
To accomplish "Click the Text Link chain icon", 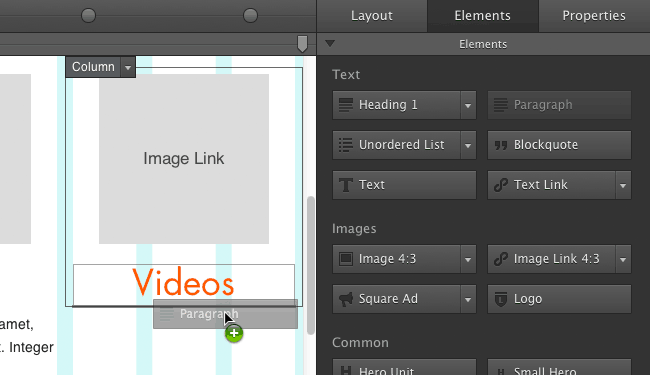I will coord(501,185).
